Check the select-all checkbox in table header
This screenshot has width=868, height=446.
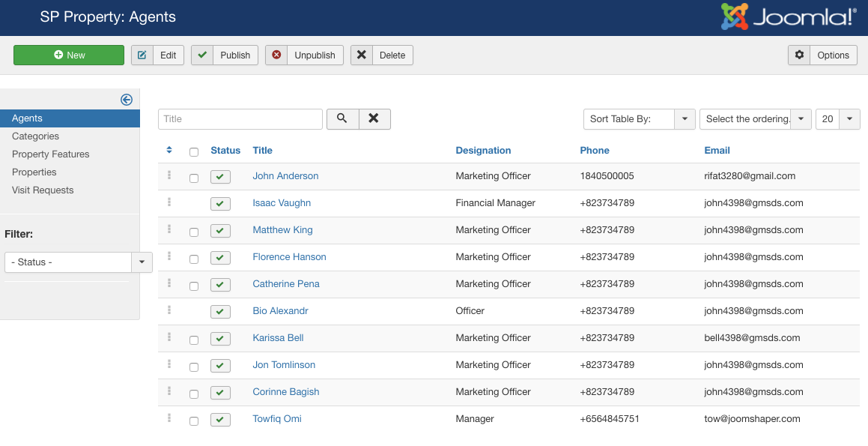click(x=194, y=152)
